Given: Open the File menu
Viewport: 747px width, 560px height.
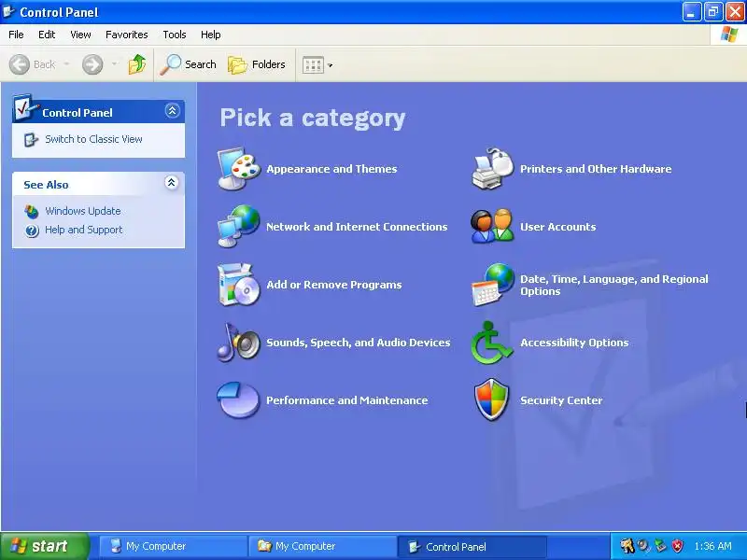Looking at the screenshot, I should click(16, 35).
